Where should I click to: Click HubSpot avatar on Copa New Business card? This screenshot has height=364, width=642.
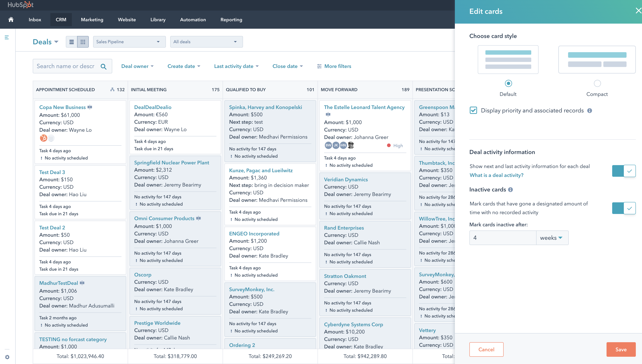[x=43, y=138]
